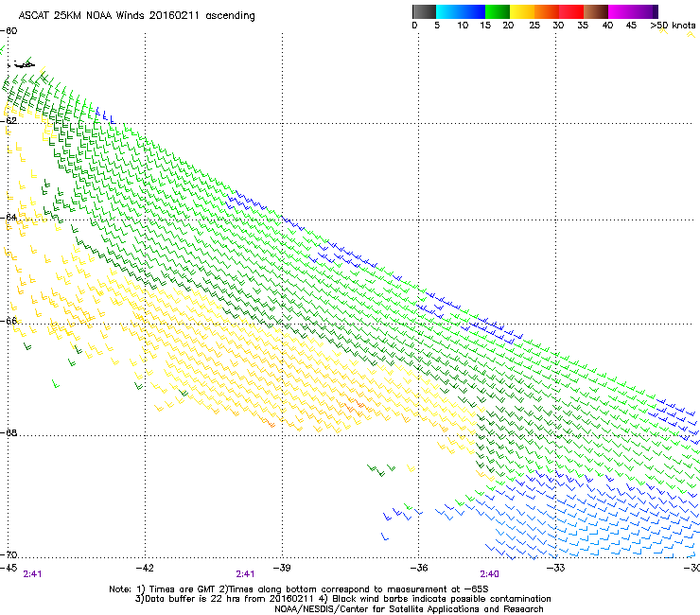Click the NOAA/NESDIS Center for Satellite Applications credit
Viewport: 700px width, 615px height.
click(x=409, y=609)
